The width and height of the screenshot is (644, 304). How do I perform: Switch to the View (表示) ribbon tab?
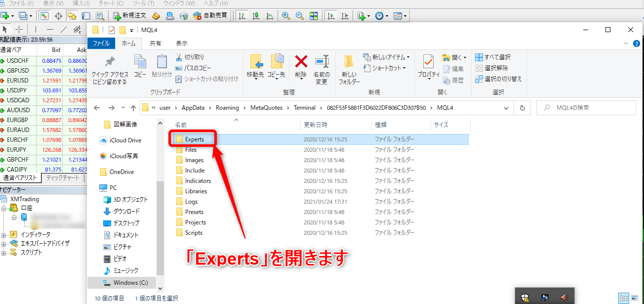(182, 43)
